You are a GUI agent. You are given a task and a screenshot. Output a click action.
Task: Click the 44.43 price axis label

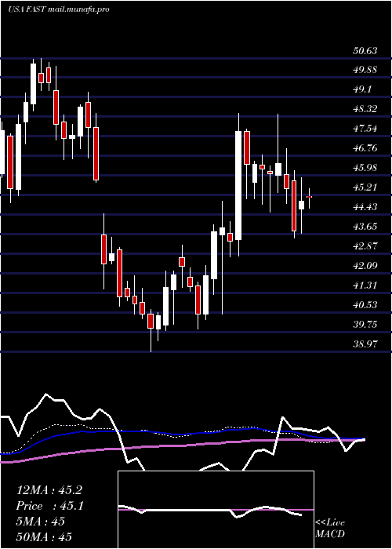tap(365, 207)
